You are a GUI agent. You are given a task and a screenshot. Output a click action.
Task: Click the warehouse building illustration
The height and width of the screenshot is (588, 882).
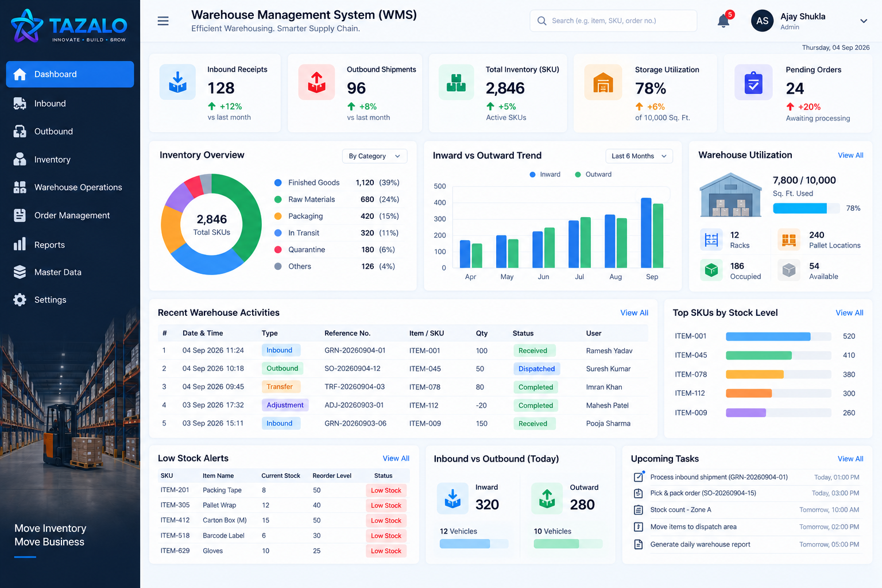click(730, 195)
